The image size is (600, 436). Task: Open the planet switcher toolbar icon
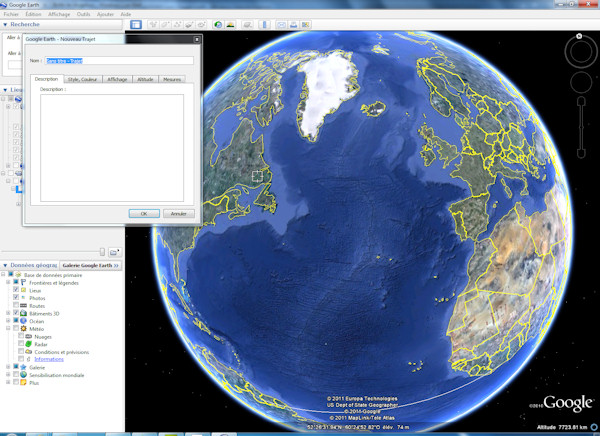[x=248, y=25]
